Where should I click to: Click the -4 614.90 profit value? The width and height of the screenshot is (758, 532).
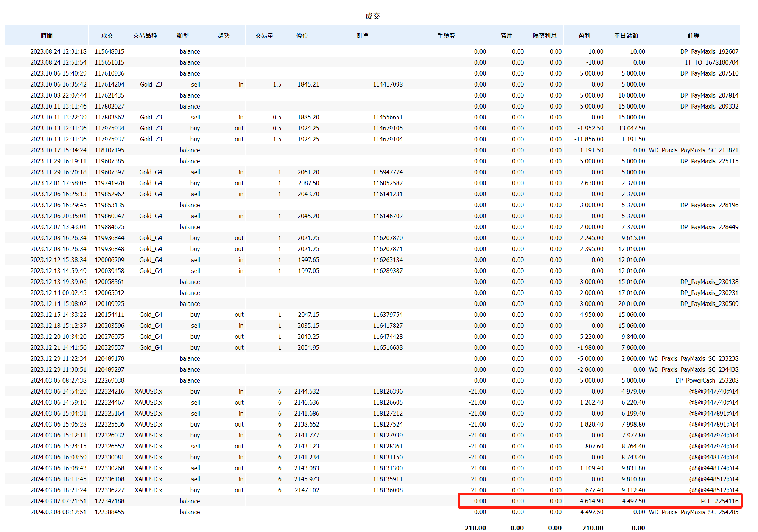point(590,501)
